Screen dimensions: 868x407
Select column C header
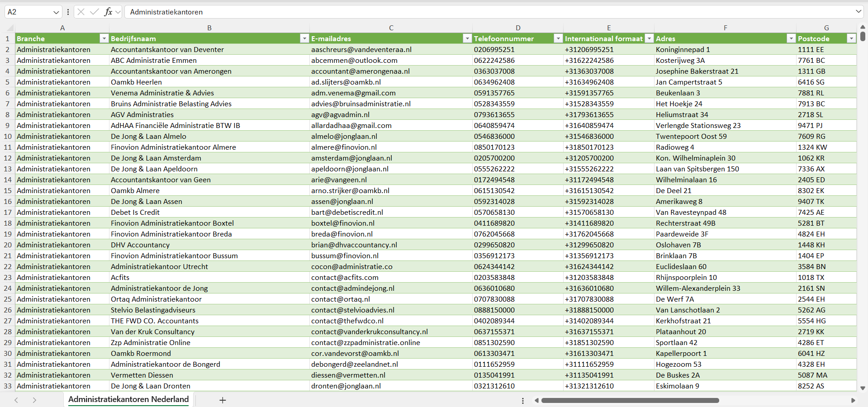click(391, 28)
